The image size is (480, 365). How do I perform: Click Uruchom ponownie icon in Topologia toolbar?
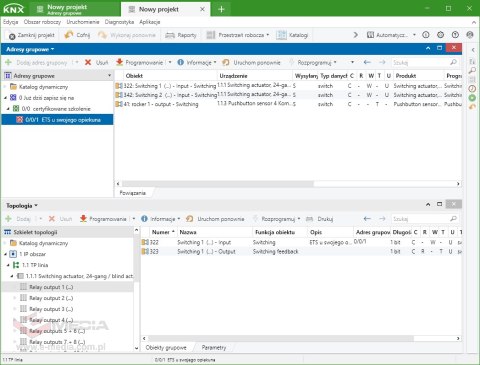tap(189, 219)
